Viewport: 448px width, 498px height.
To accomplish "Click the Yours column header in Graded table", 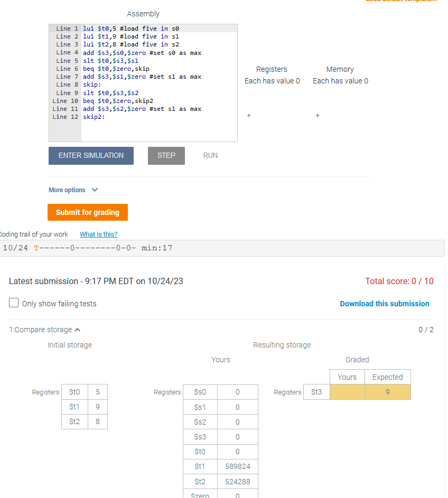I will point(347,377).
